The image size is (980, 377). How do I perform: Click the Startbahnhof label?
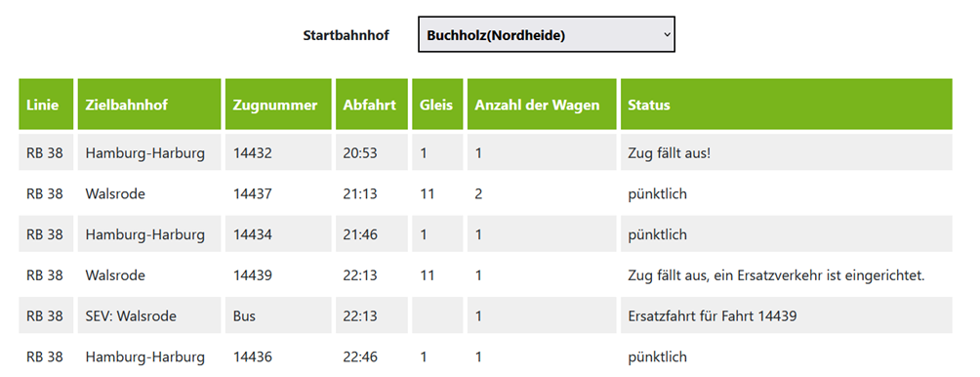[347, 35]
